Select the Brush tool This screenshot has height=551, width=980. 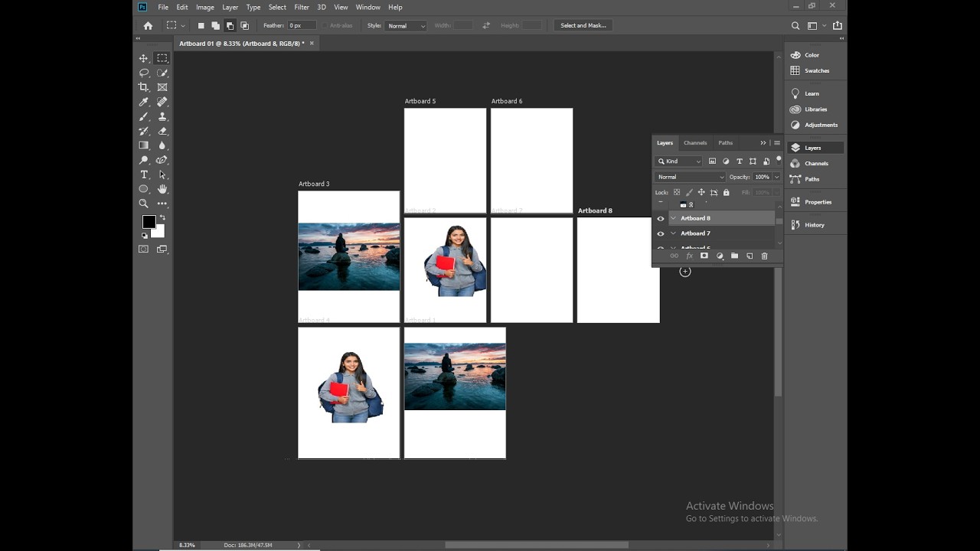(x=143, y=116)
